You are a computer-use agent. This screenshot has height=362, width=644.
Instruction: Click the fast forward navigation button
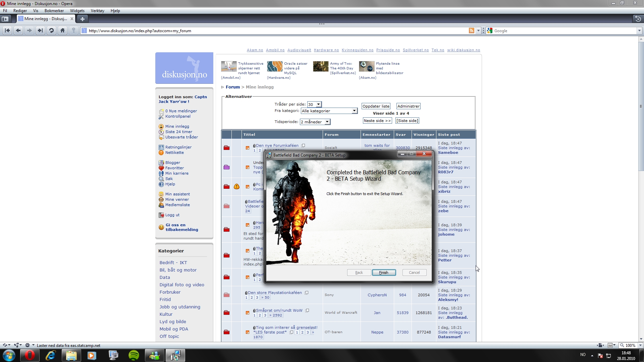[x=40, y=31]
